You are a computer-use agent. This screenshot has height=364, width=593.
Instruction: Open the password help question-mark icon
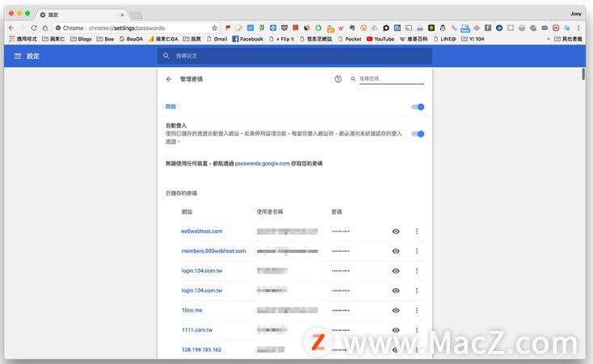338,79
